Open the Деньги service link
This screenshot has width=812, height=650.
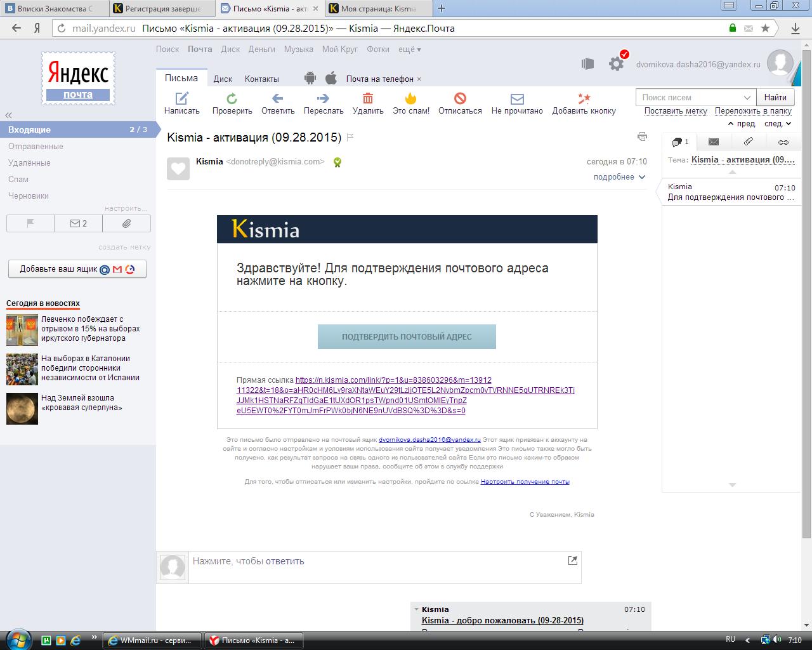pyautogui.click(x=262, y=49)
